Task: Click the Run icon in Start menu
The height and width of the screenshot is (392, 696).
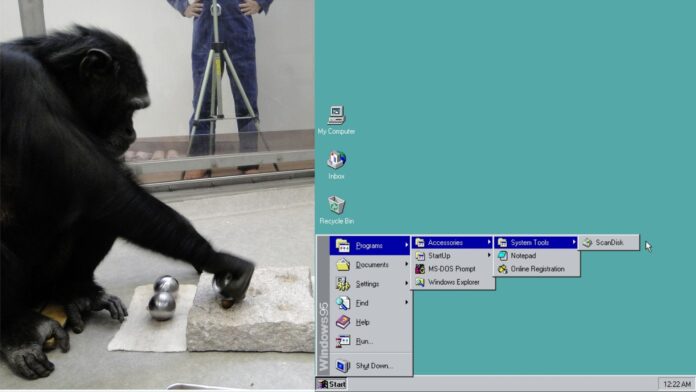Action: (x=343, y=341)
